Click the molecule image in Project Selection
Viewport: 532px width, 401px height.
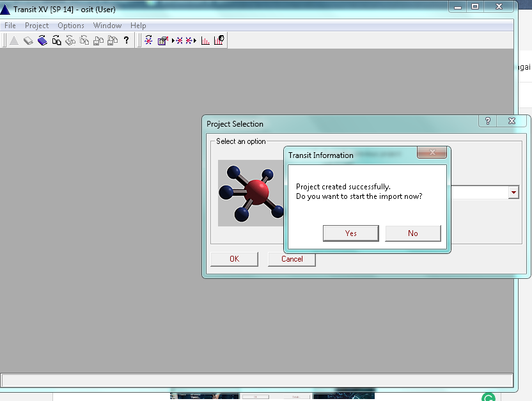[251, 193]
